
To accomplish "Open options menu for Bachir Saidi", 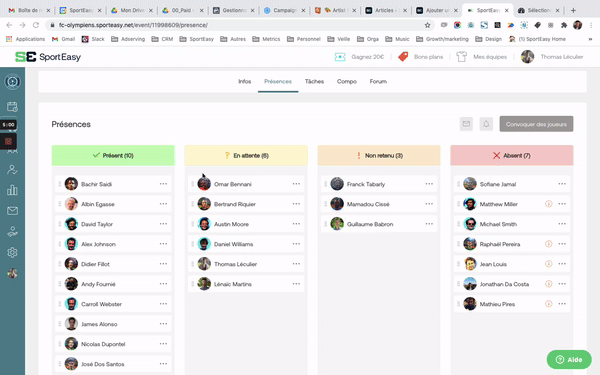I will [x=163, y=184].
